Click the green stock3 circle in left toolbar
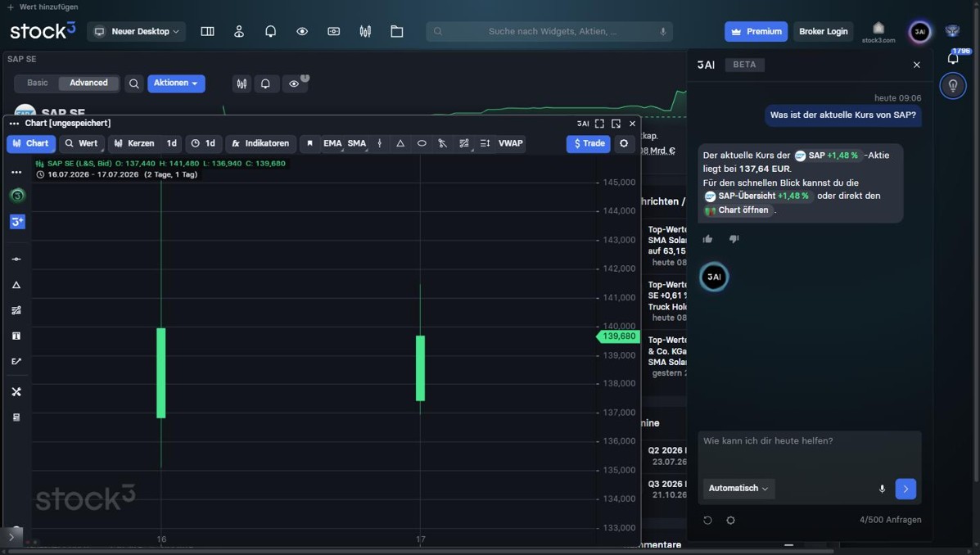Screen dimensions: 980x555 click(x=17, y=196)
